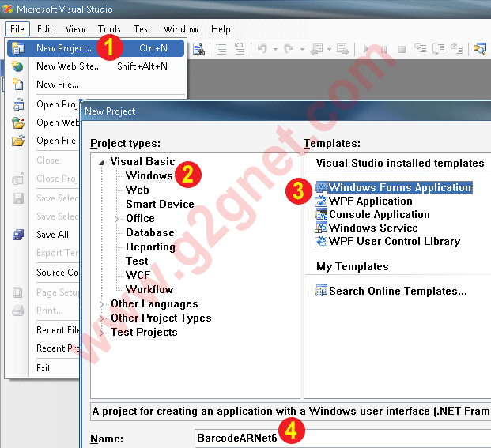Expand the Office project type node
491x448 pixels.
click(116, 219)
